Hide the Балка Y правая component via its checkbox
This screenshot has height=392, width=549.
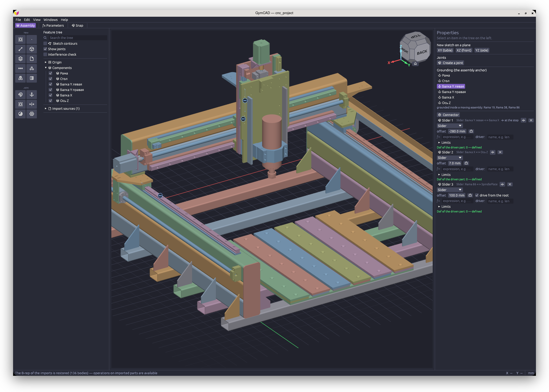tap(50, 90)
